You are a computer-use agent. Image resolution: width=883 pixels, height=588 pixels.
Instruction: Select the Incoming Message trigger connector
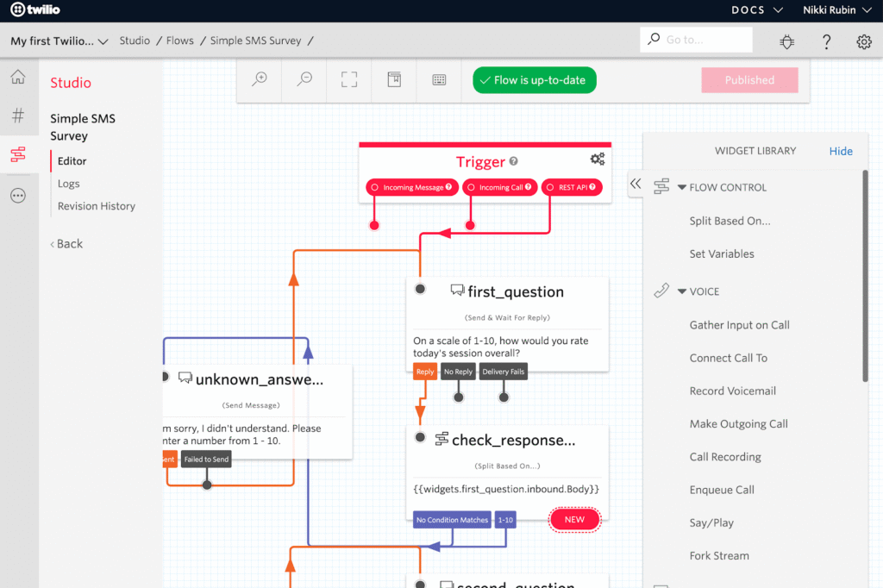[411, 187]
